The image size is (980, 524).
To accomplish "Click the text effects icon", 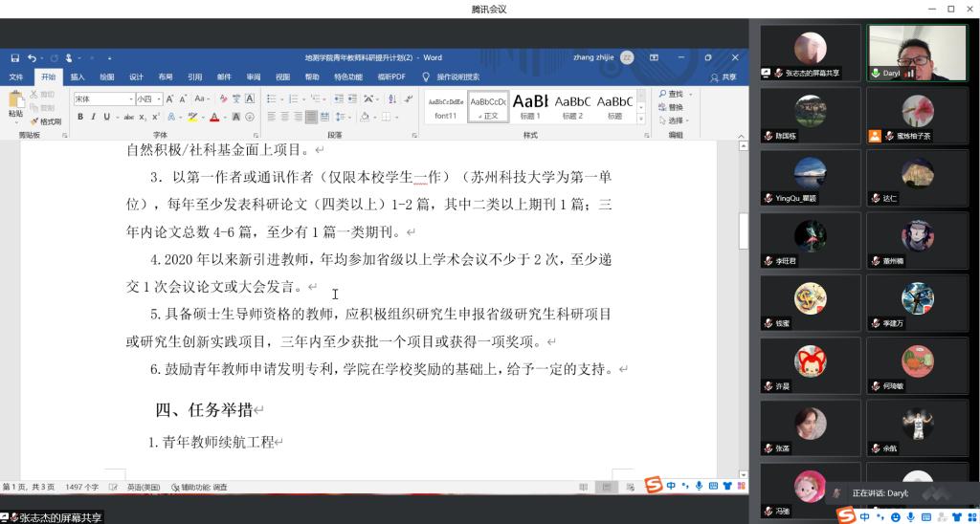I will coord(171,117).
